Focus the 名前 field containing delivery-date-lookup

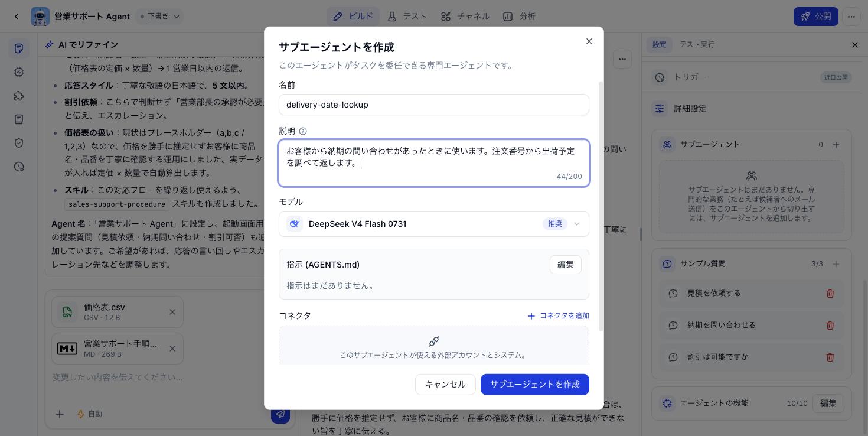tap(434, 105)
